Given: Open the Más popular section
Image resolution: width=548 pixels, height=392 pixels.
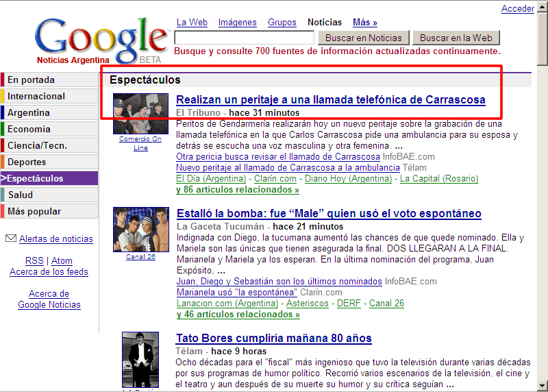Looking at the screenshot, I should [49, 211].
